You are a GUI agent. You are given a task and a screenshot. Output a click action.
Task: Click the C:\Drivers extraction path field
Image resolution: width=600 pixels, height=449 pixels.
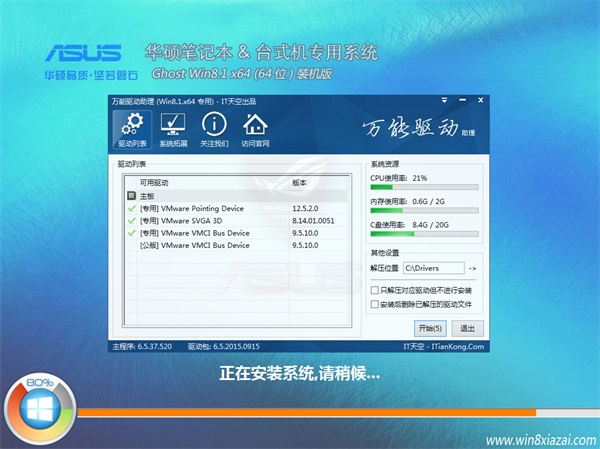pyautogui.click(x=434, y=269)
